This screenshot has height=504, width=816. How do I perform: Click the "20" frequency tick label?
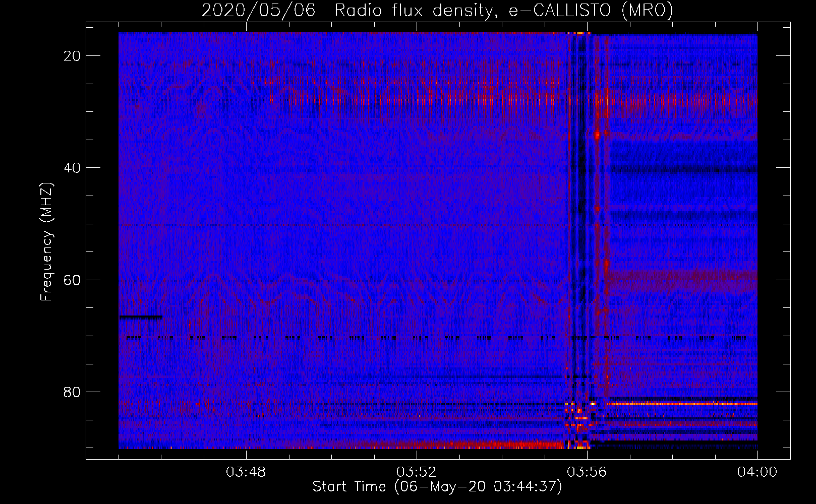coord(73,56)
